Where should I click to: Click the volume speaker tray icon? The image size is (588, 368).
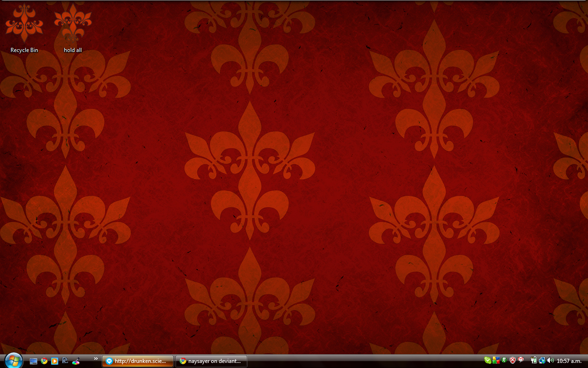click(550, 360)
